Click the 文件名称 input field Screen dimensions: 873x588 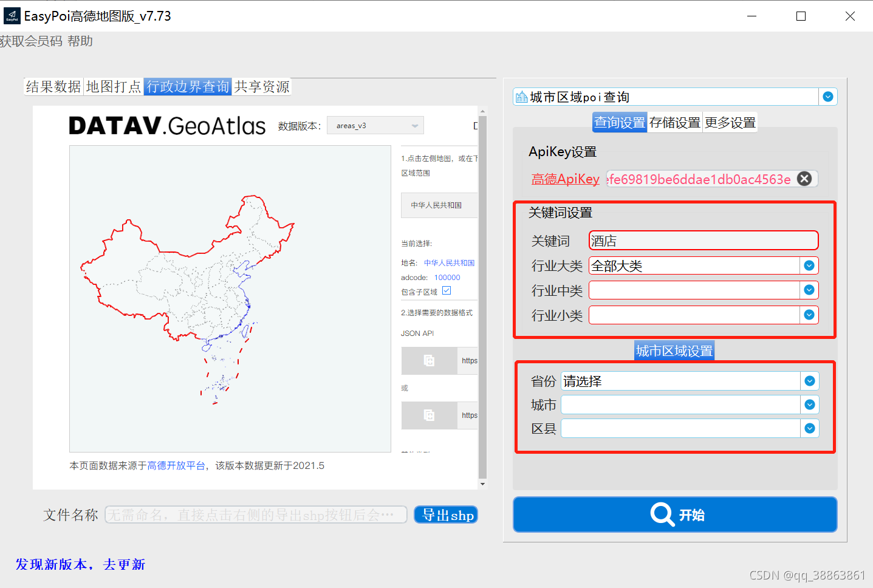tap(256, 514)
